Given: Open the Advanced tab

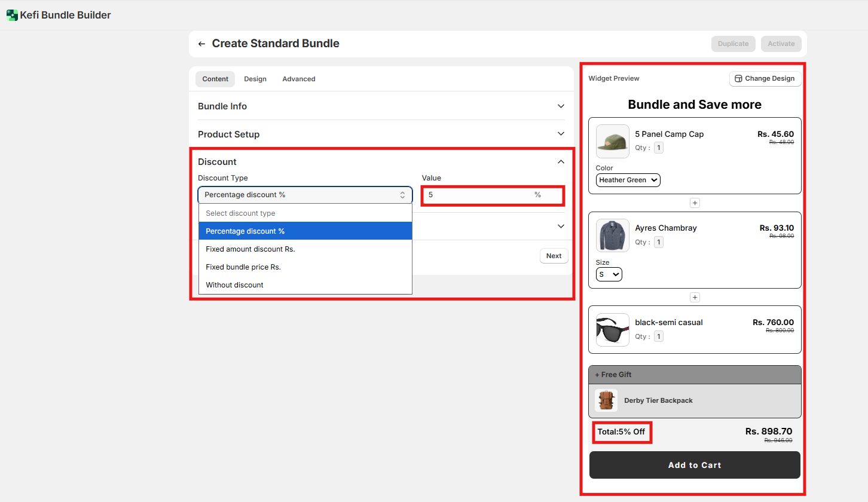Looking at the screenshot, I should coord(298,79).
